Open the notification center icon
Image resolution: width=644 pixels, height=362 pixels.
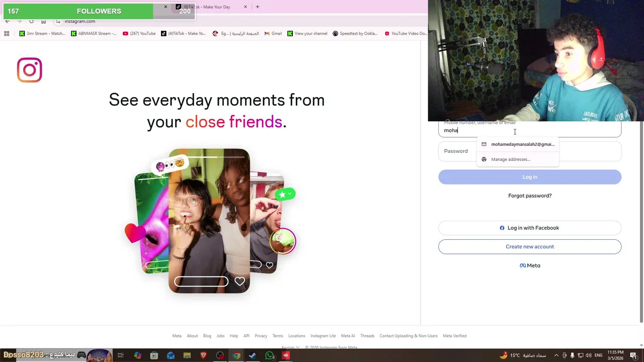[x=634, y=355]
